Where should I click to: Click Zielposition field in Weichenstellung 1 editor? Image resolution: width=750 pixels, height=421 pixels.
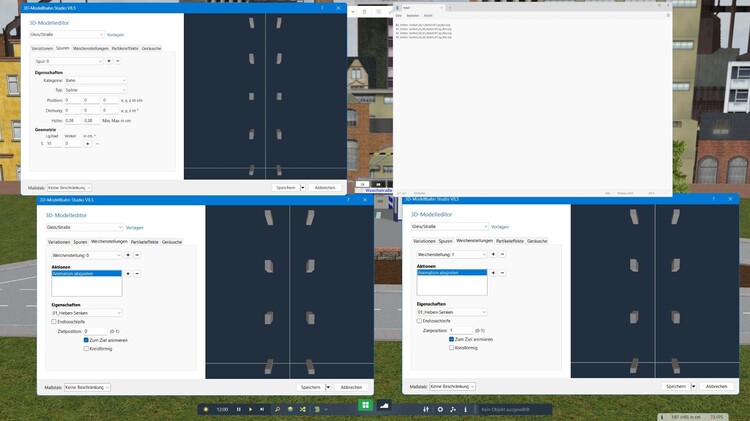[x=459, y=330]
